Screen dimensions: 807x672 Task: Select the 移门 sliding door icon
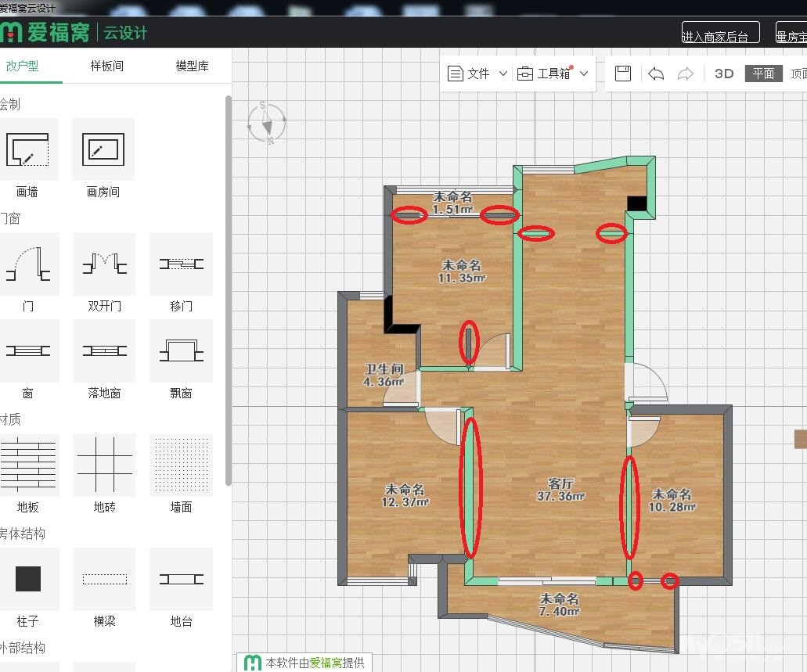[181, 264]
